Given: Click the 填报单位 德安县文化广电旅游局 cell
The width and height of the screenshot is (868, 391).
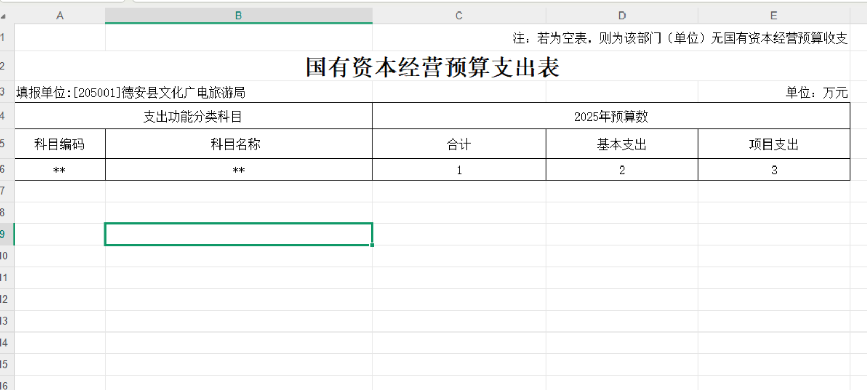Looking at the screenshot, I should click(x=131, y=92).
